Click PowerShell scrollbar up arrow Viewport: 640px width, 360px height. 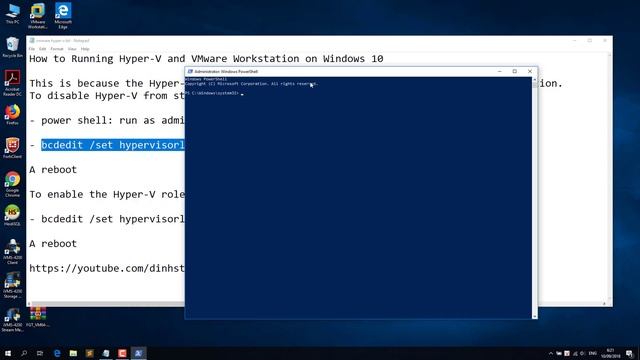(x=535, y=80)
